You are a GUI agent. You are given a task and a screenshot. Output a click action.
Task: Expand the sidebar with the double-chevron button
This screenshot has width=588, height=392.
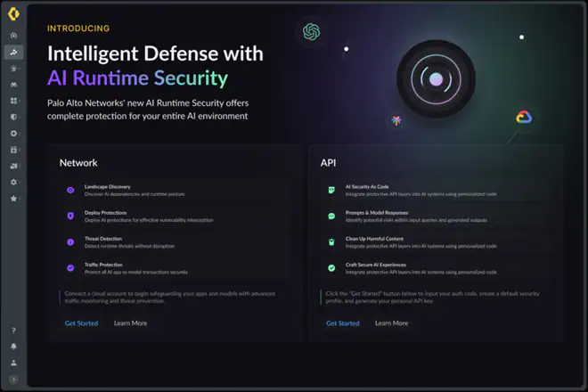point(13,380)
